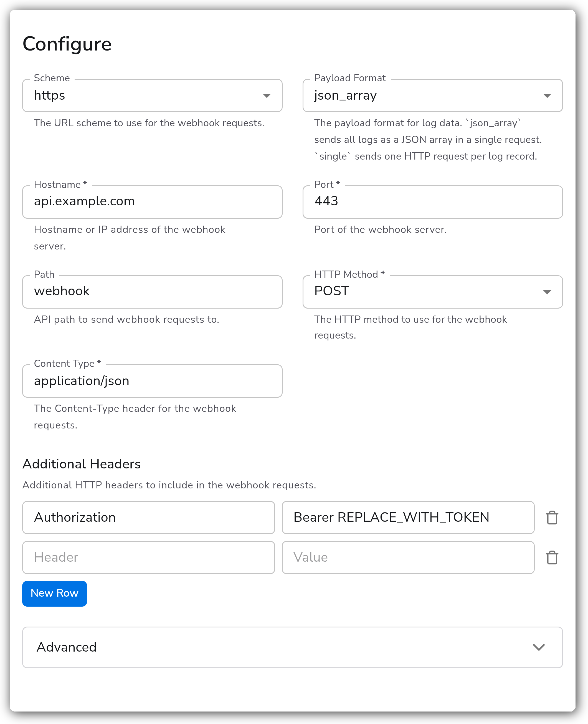Image resolution: width=588 pixels, height=724 pixels.
Task: Click 'The payload format for log data' text
Action: point(428,140)
